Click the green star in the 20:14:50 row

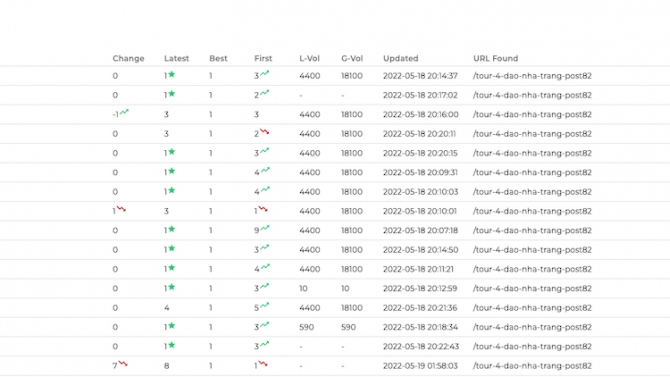coord(171,248)
